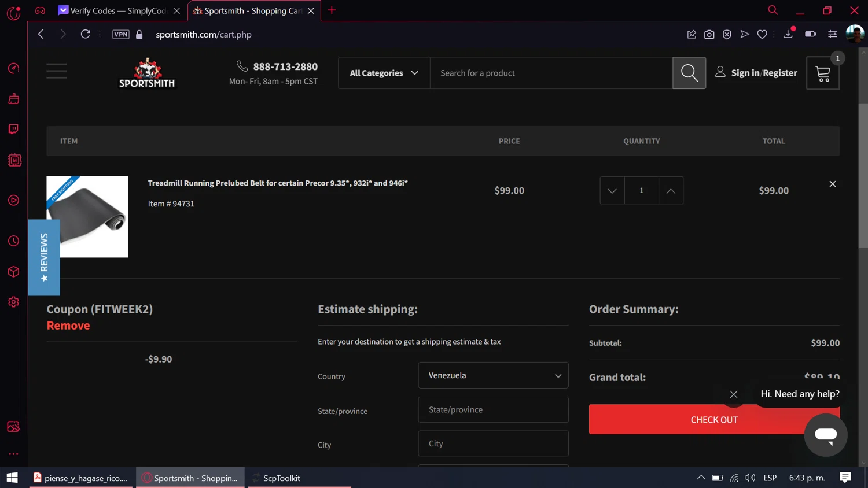
Task: Remove the treadmill belt item from cart
Action: 833,184
